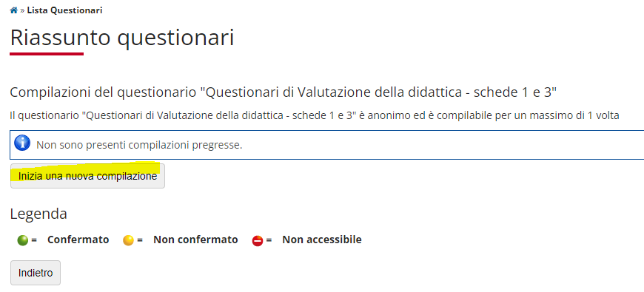The width and height of the screenshot is (644, 292).
Task: Click the equals sign beside the red icon
Action: point(269,240)
